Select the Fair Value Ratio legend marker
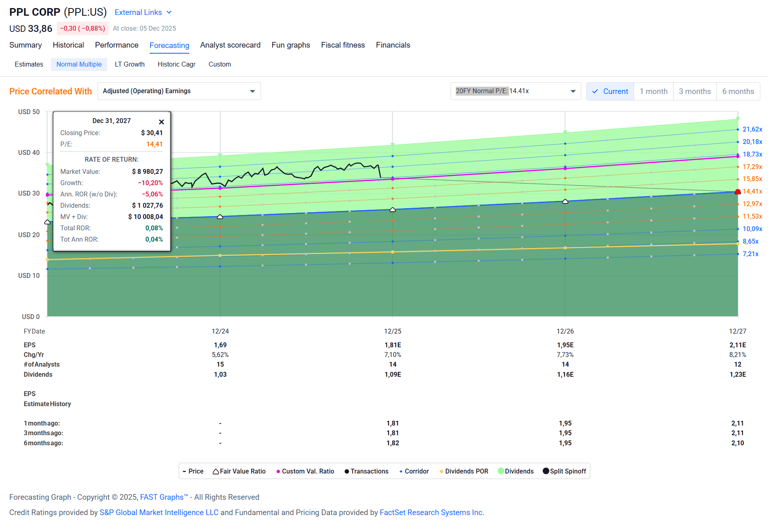The width and height of the screenshot is (768, 532). 215,471
